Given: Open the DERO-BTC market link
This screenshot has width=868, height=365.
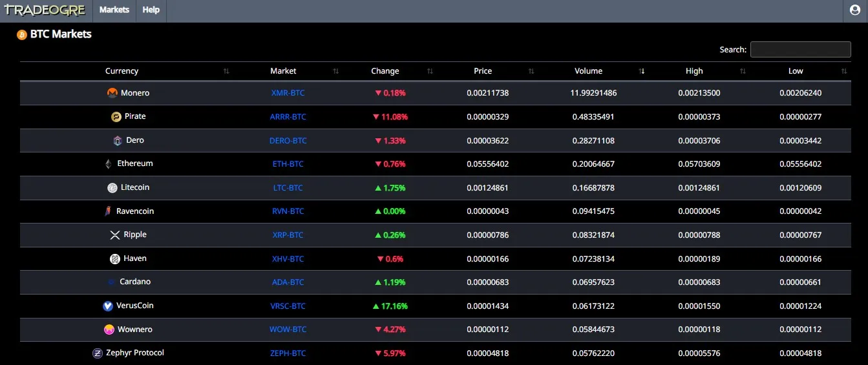Looking at the screenshot, I should point(288,141).
